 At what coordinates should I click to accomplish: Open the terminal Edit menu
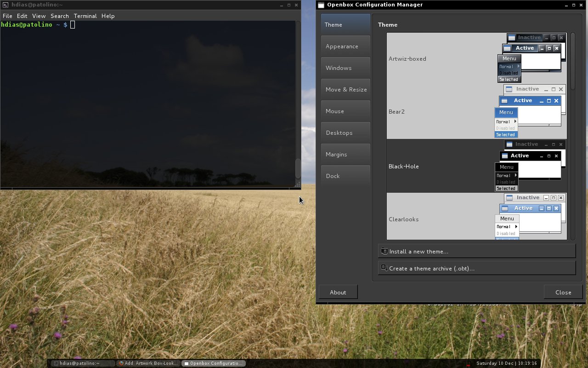point(22,16)
